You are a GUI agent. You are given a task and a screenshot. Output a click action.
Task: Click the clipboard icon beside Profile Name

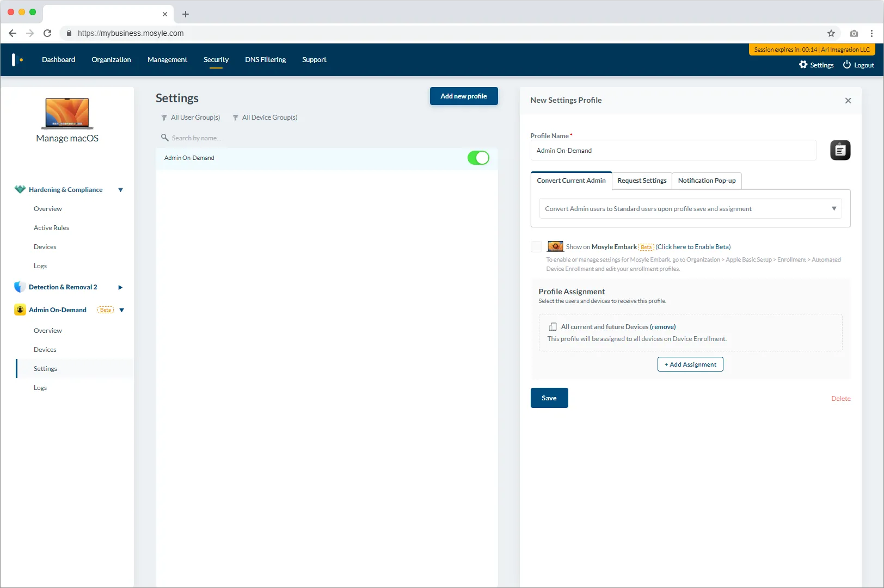840,150
